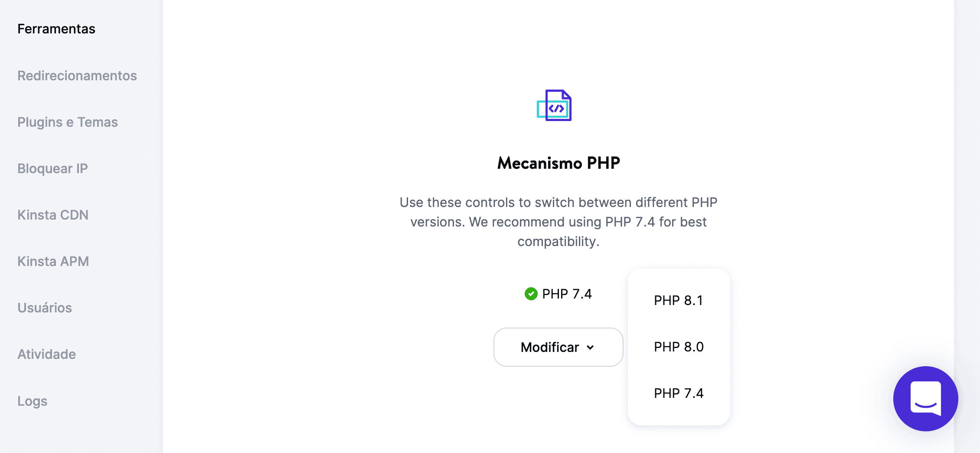980x453 pixels.
Task: Navigate to Redirecionamentos
Action: pyautogui.click(x=77, y=75)
